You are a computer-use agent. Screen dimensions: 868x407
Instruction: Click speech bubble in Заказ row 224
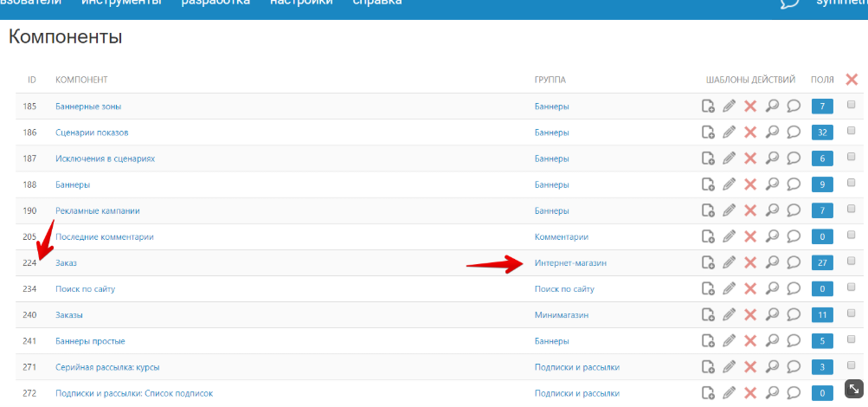click(x=794, y=262)
